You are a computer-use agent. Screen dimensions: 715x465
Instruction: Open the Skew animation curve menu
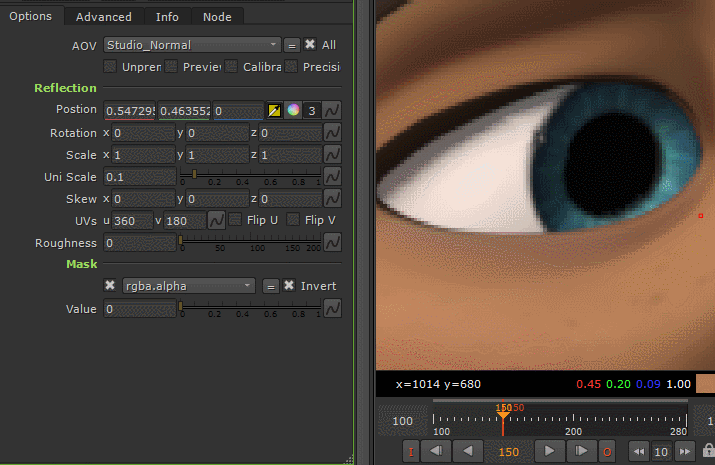click(332, 198)
